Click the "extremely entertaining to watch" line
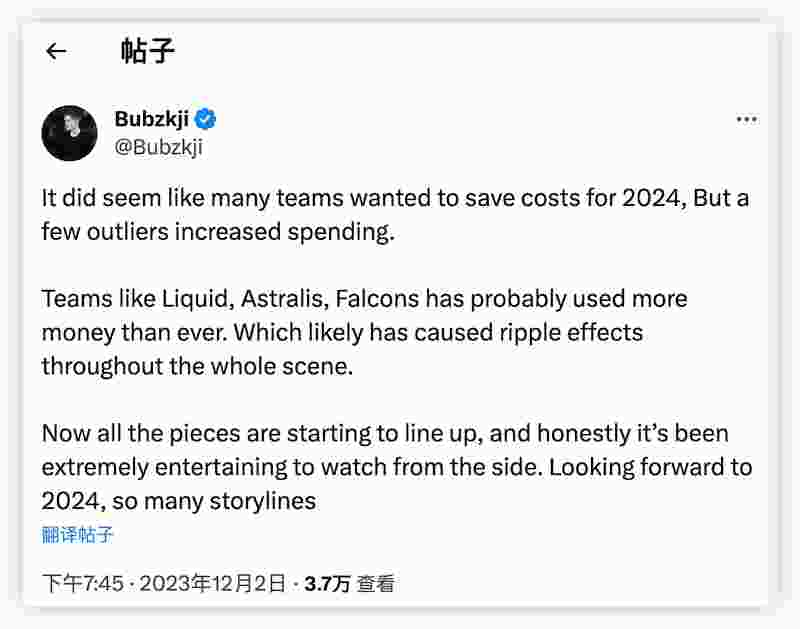This screenshot has height=629, width=800. pyautogui.click(x=396, y=467)
